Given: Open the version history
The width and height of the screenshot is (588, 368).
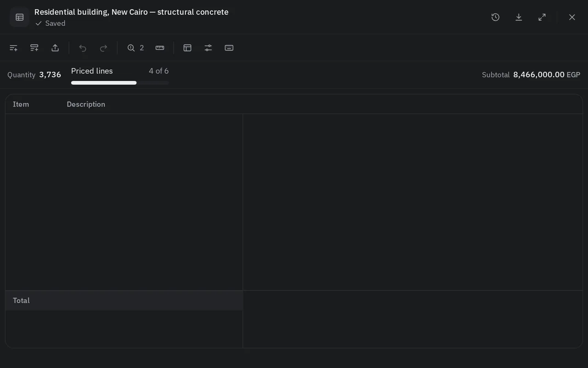Looking at the screenshot, I should pos(495,17).
